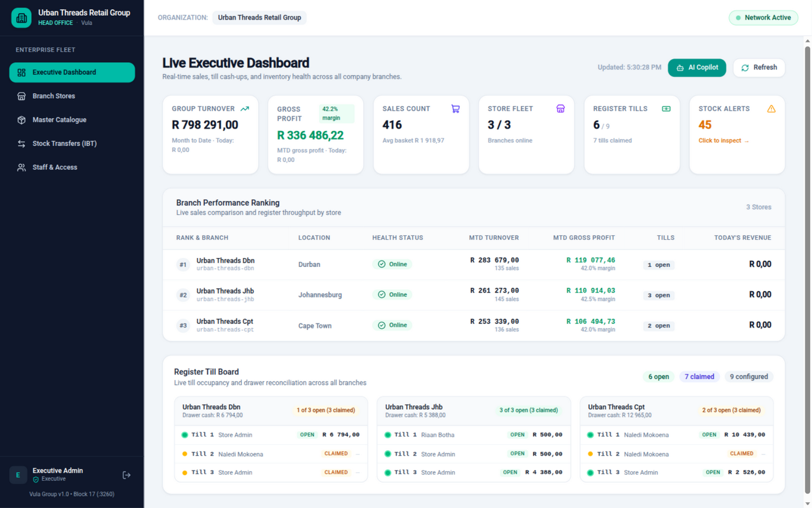Click the Today's Revenue column header

[743, 238]
